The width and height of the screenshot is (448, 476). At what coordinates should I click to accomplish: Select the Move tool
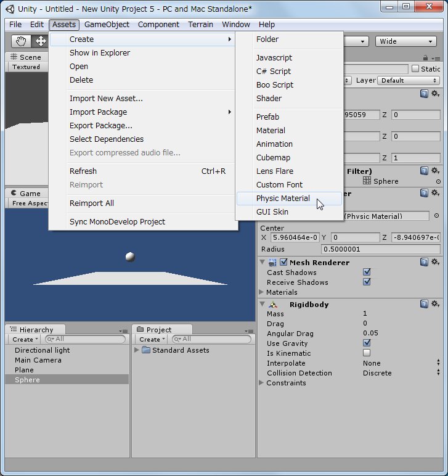tap(40, 41)
